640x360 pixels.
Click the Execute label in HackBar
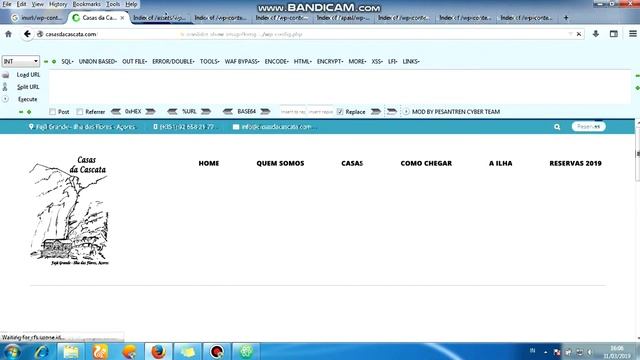click(27, 99)
